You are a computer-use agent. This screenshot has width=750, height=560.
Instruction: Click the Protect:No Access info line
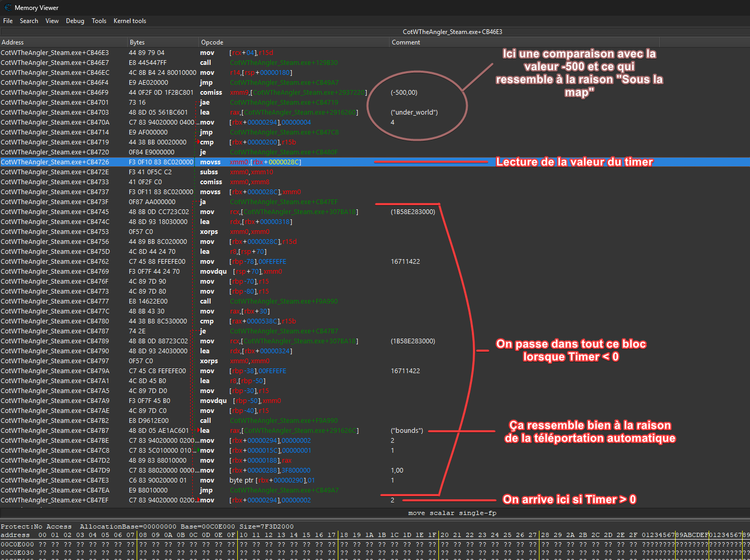147,527
